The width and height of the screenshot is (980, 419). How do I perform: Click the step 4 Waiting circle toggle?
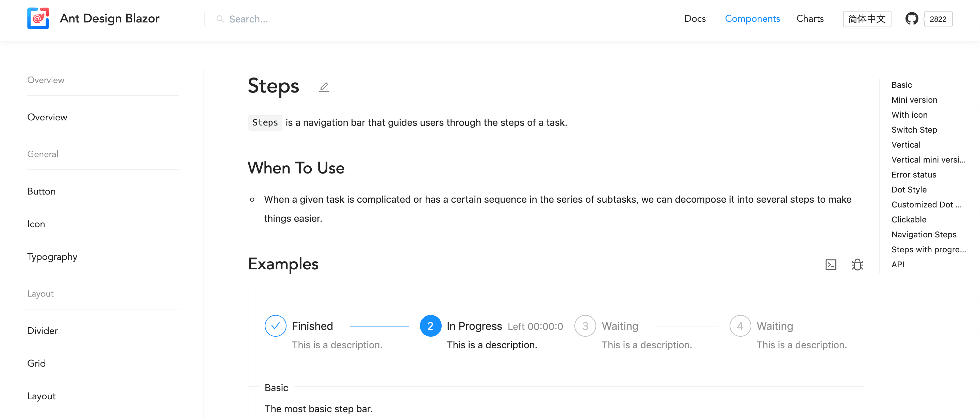[739, 325]
